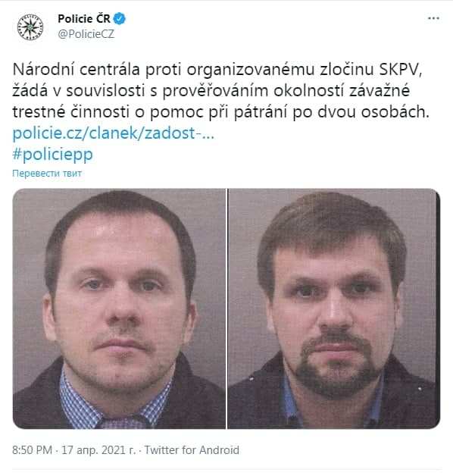Click Перевести твит to translate the tweet
453x476 pixels.
47,174
